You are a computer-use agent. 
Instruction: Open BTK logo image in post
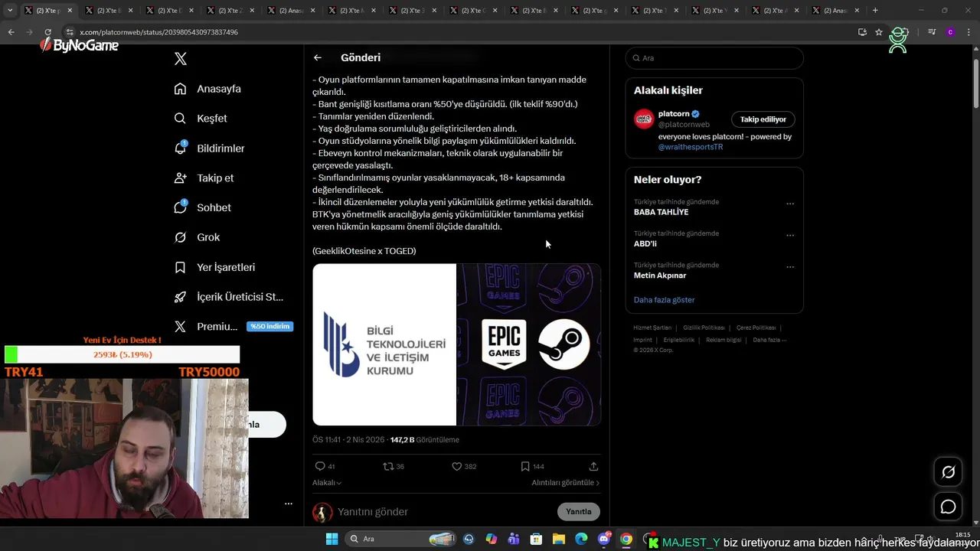tap(384, 344)
